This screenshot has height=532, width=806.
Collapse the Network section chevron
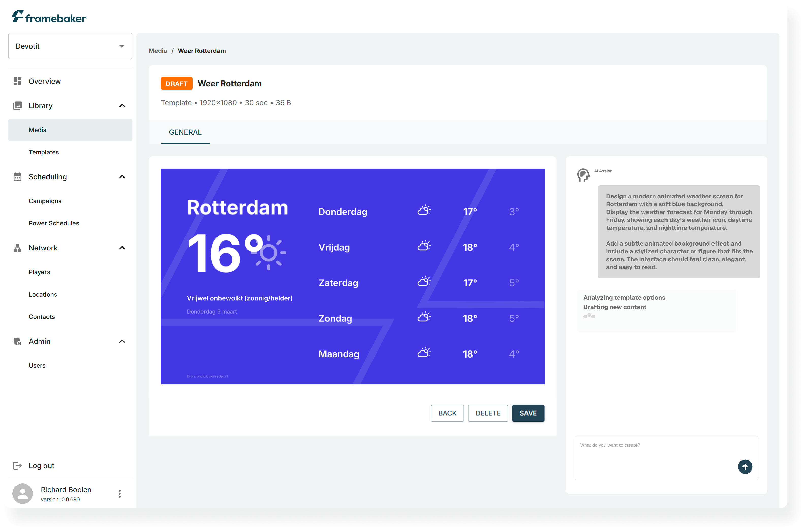(x=122, y=248)
